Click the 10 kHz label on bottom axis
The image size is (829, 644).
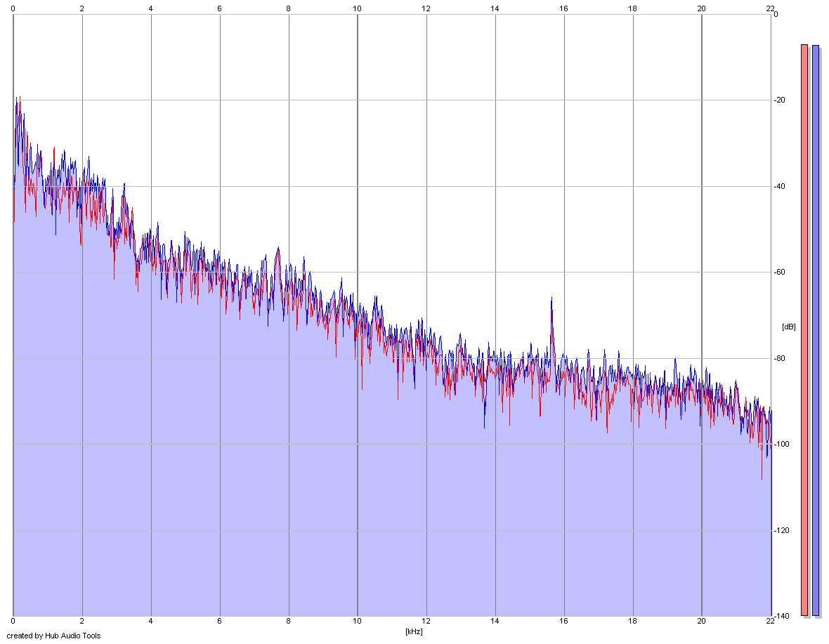pyautogui.click(x=358, y=622)
